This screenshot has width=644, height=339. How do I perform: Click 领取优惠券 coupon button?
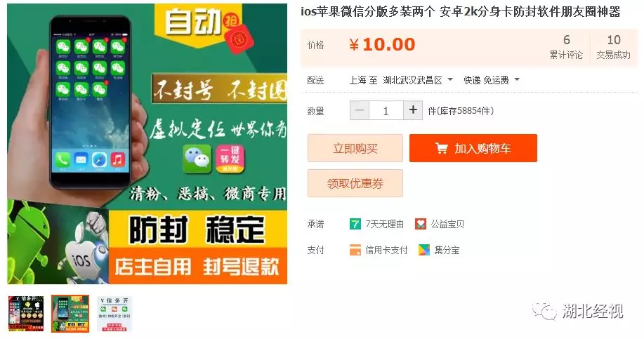coord(355,183)
